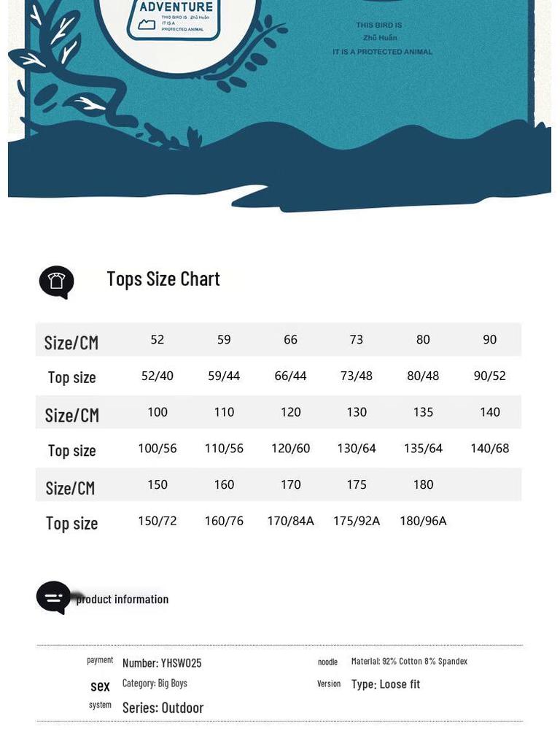
Task: Click the t-shirt speech bubble icon
Action: (x=57, y=282)
